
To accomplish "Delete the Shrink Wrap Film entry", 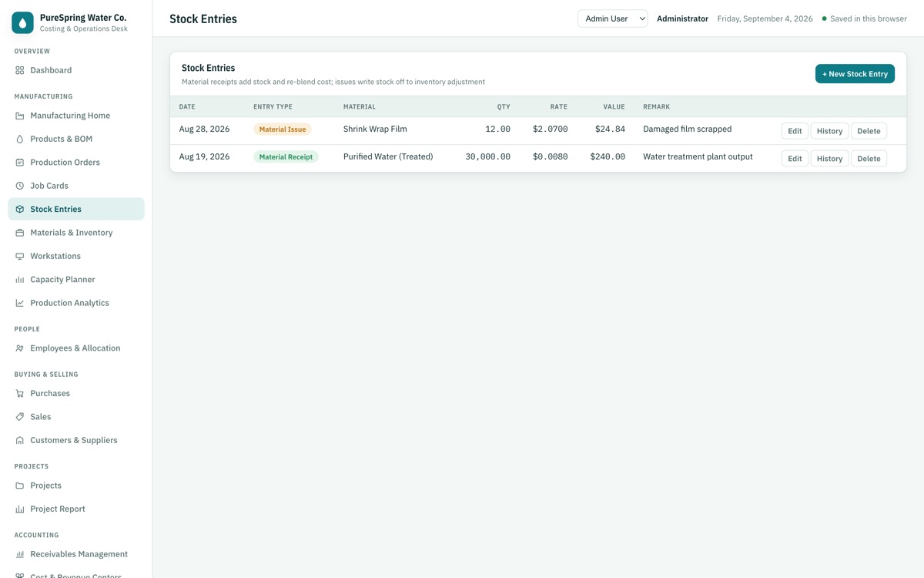I will (x=869, y=131).
